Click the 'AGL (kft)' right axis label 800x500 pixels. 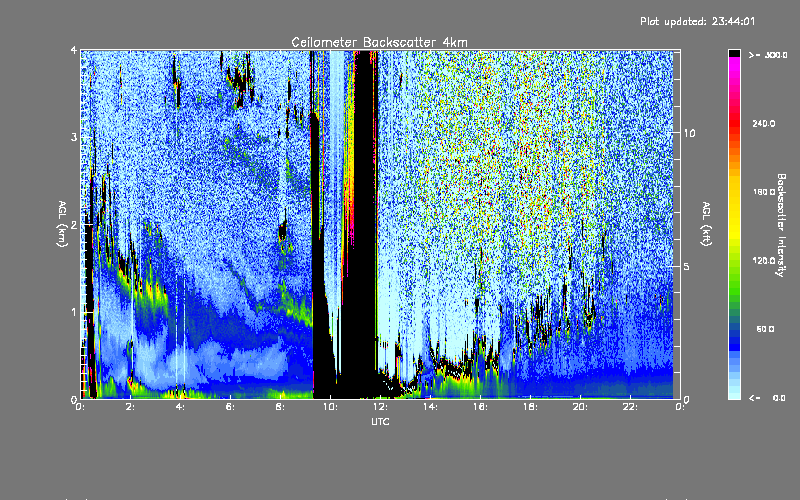(x=706, y=224)
